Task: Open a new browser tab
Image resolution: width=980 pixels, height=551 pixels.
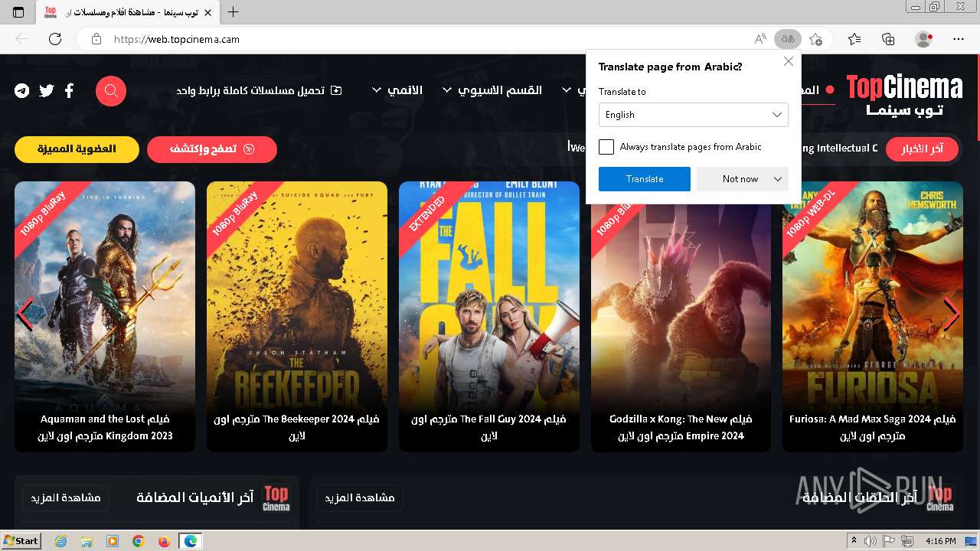Action: point(234,12)
